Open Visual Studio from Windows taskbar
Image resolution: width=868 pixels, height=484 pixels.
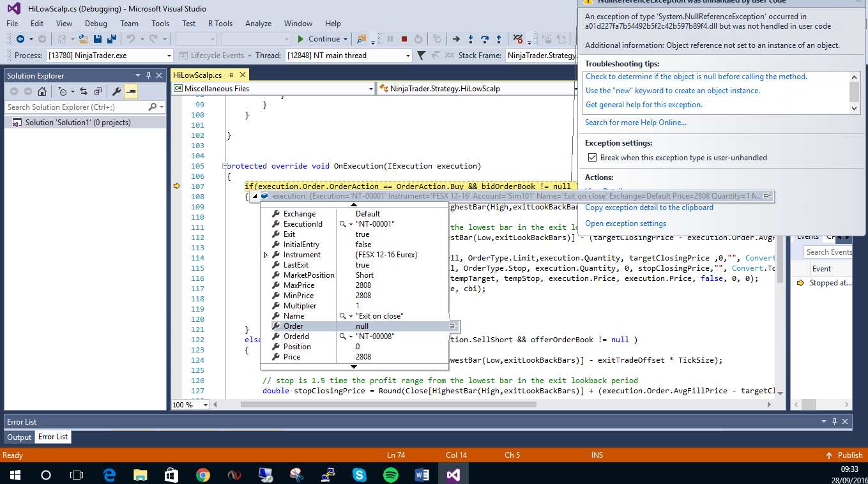(x=453, y=474)
